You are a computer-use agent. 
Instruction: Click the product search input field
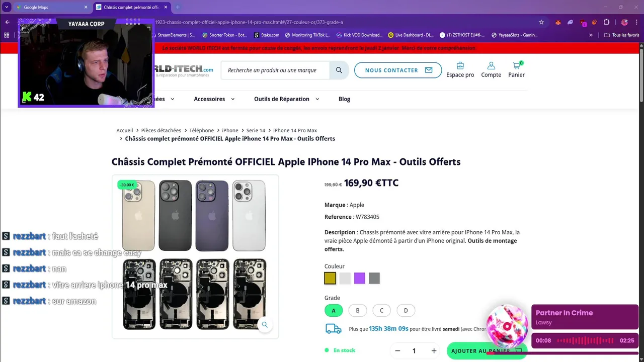point(275,70)
